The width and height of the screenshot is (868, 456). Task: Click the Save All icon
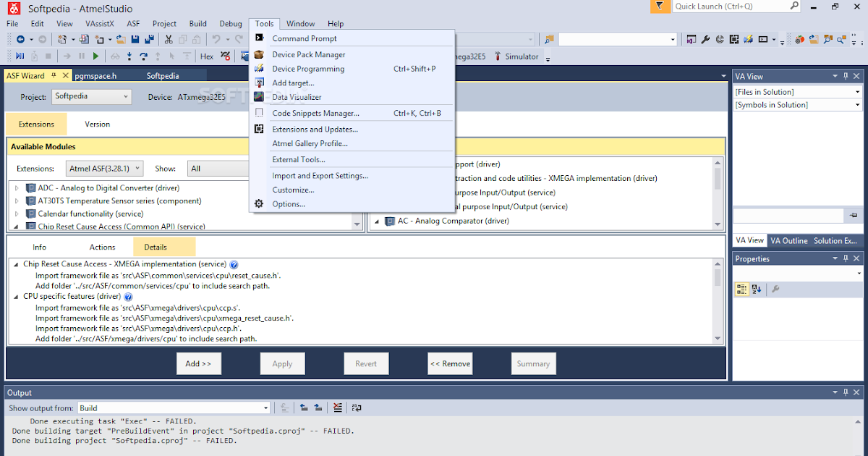pos(149,39)
